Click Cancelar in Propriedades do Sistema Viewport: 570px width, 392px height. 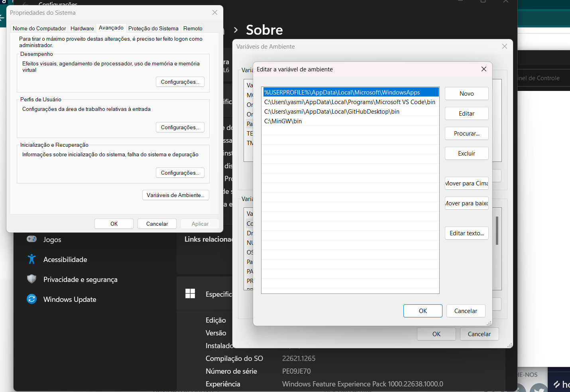click(x=157, y=224)
